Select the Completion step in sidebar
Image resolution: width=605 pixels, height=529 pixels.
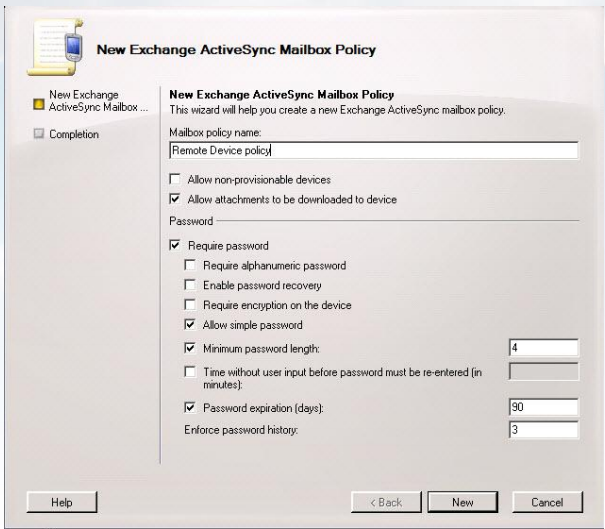(74, 134)
